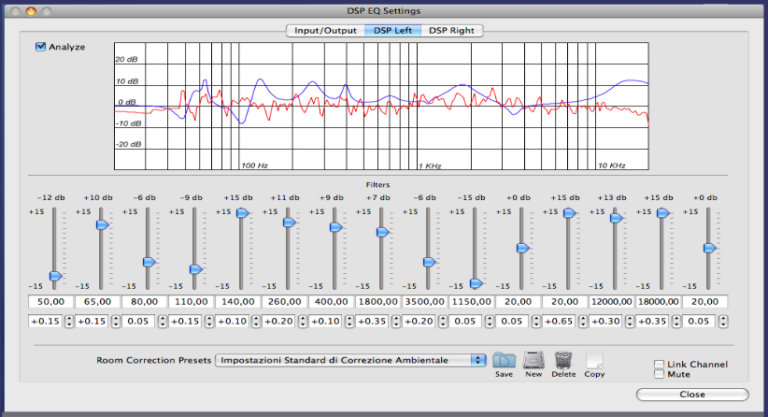Click the +0.65 Q value field

[x=558, y=321]
